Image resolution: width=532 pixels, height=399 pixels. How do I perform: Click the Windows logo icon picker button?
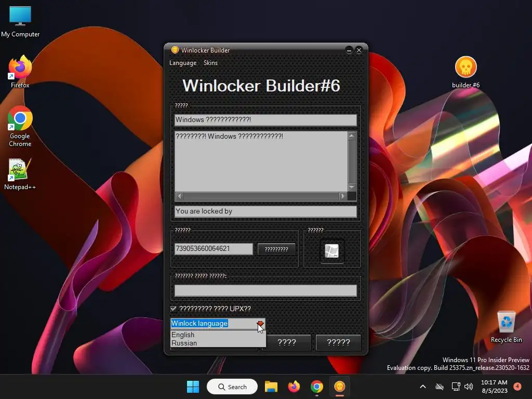(x=332, y=251)
